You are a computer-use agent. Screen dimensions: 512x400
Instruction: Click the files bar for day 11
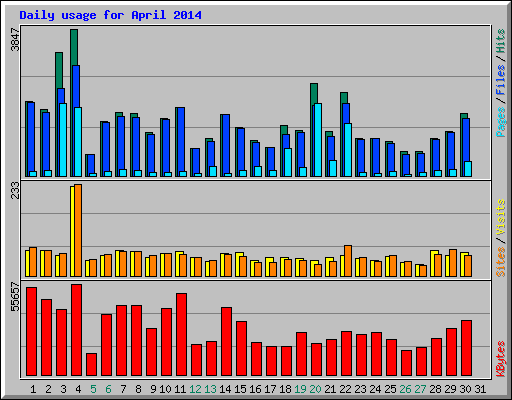(x=180, y=140)
